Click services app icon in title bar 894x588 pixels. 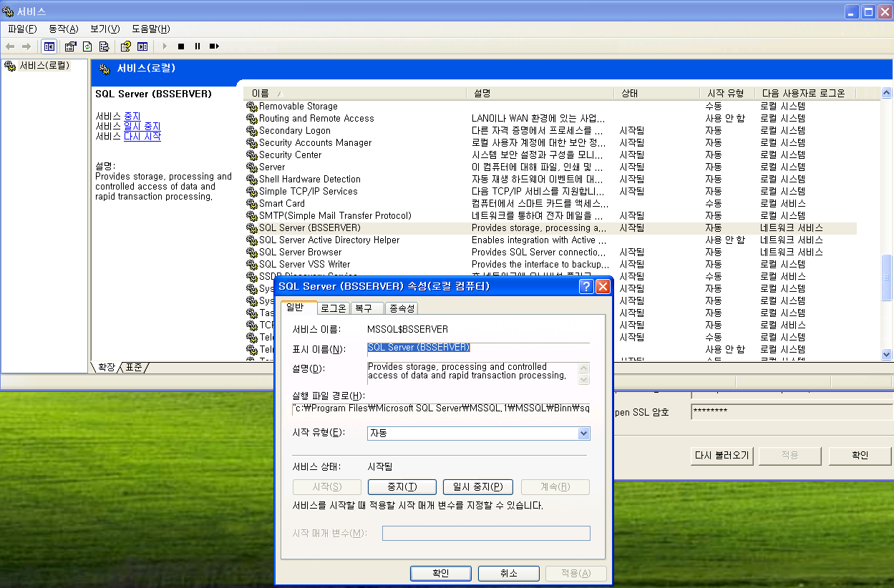(9, 11)
